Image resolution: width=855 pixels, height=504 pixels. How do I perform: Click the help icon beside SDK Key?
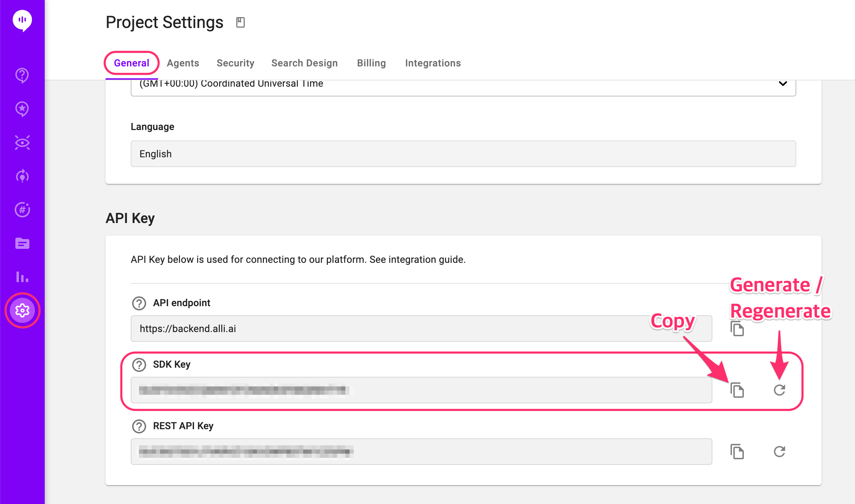click(139, 365)
